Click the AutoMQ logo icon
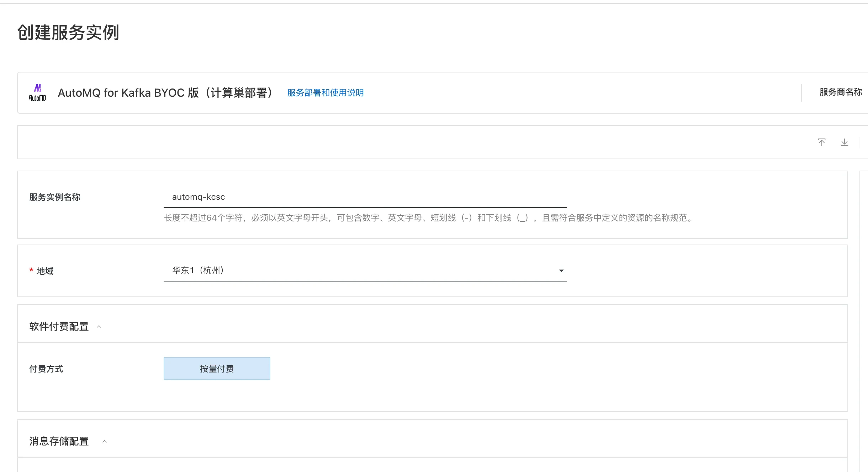Screen dimensions: 868x472 [x=37, y=93]
